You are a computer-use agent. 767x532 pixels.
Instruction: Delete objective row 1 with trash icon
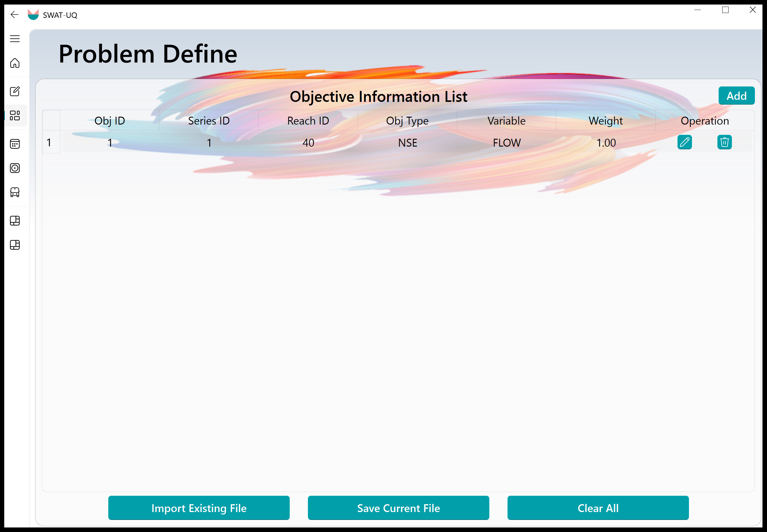pyautogui.click(x=724, y=142)
